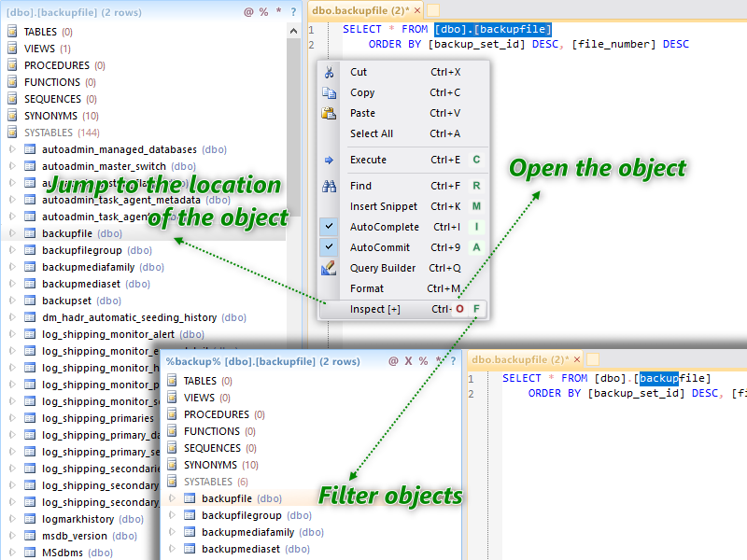Click the PROCEDURES (0) category icon in top panel
Viewport: 747px width, 560px height.
click(12, 64)
